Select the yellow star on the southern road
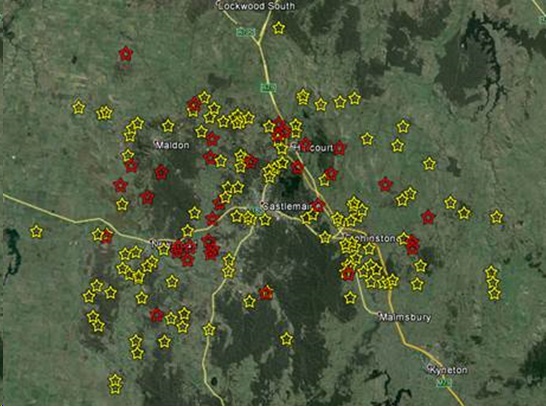 tap(209, 329)
